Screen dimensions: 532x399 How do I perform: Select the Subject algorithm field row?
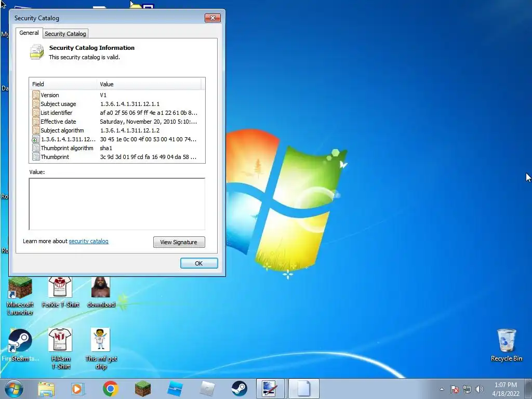click(x=117, y=130)
